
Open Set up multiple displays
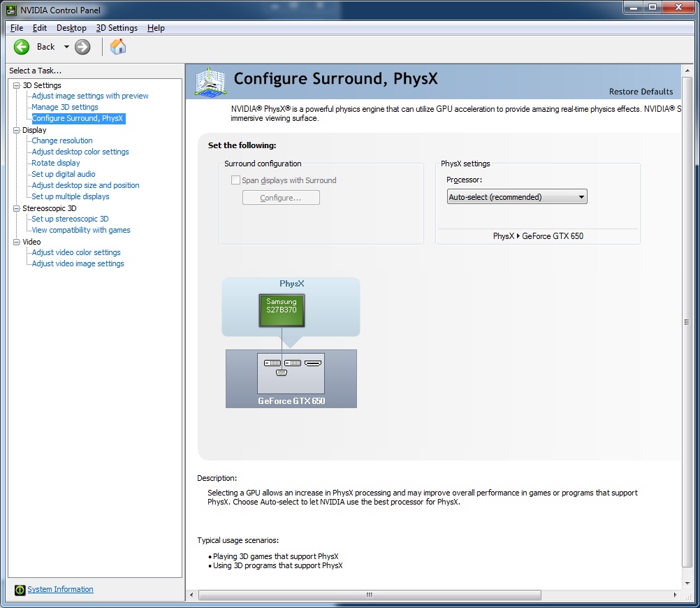coord(71,196)
